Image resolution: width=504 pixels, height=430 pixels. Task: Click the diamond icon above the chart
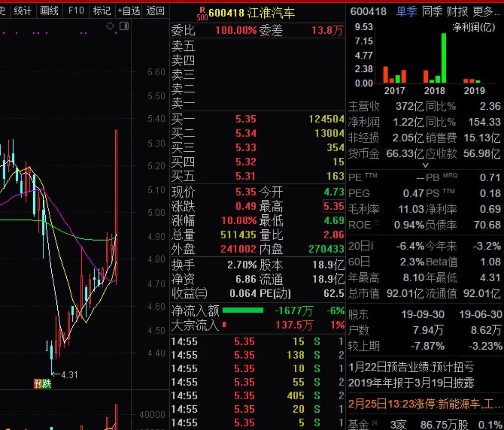coord(110,26)
